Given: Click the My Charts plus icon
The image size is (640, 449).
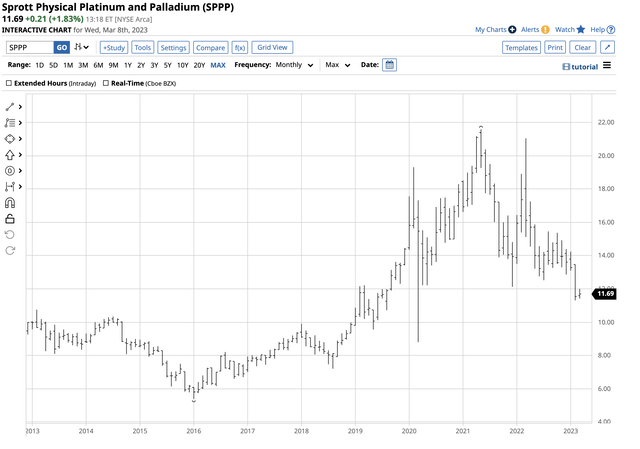Looking at the screenshot, I should 512,30.
